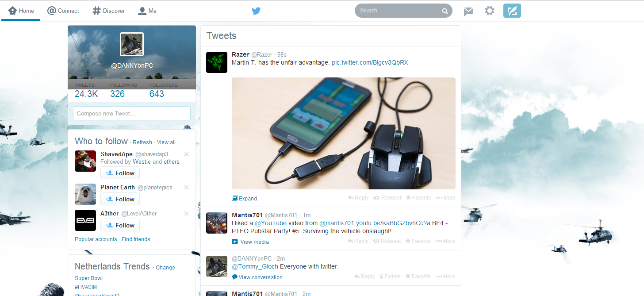Open the Razer mouse and phone photo

(x=344, y=133)
